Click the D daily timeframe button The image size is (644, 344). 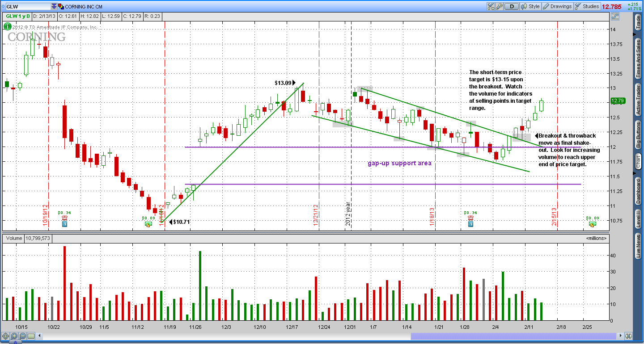(x=512, y=6)
